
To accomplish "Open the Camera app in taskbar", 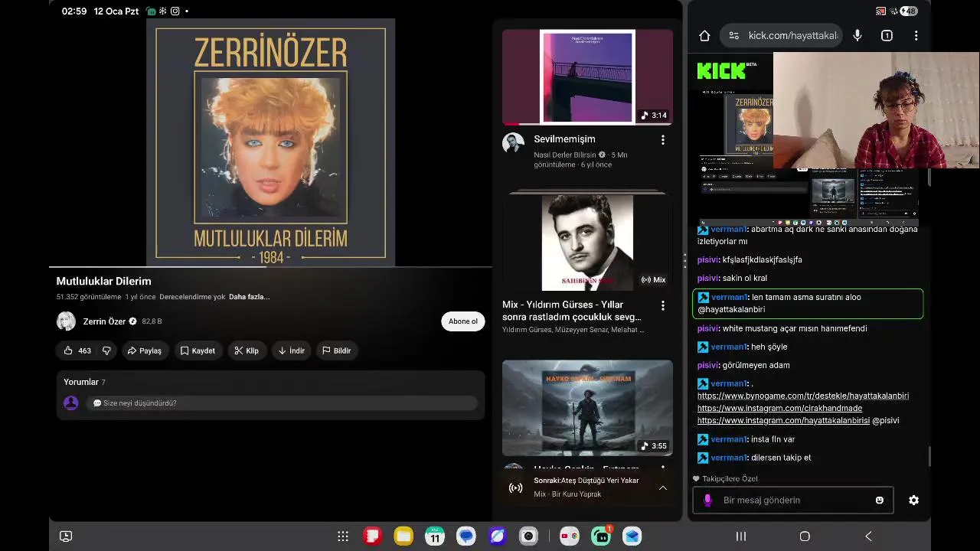I will click(528, 536).
